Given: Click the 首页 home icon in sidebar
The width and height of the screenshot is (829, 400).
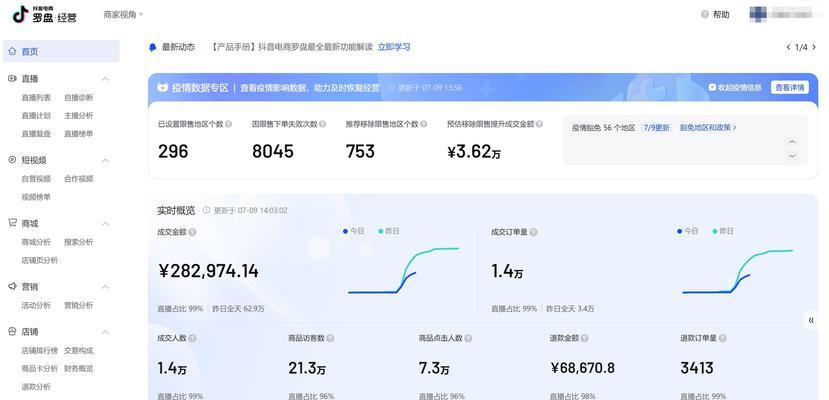Looking at the screenshot, I should [11, 51].
